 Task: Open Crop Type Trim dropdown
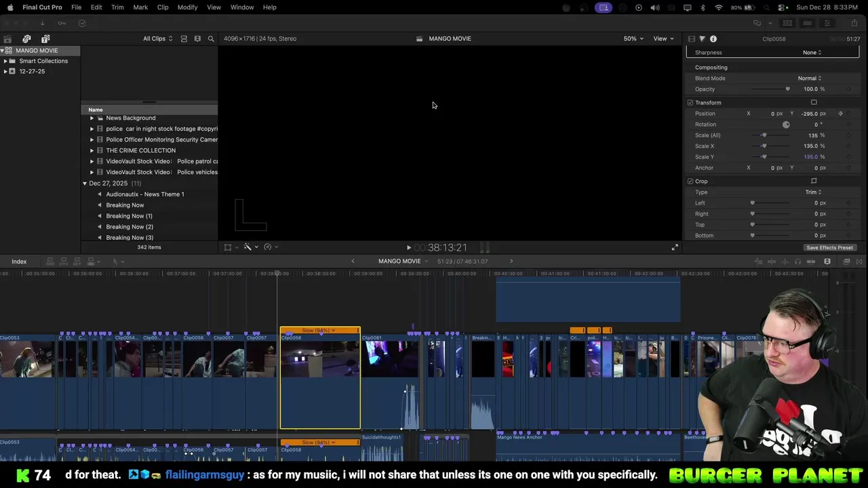[813, 192]
